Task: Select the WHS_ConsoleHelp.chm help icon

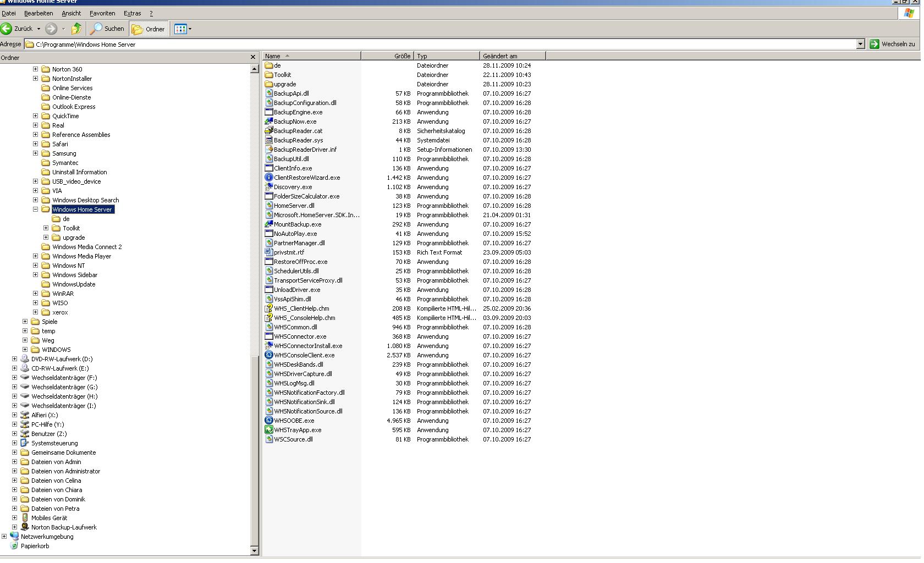Action: click(269, 318)
